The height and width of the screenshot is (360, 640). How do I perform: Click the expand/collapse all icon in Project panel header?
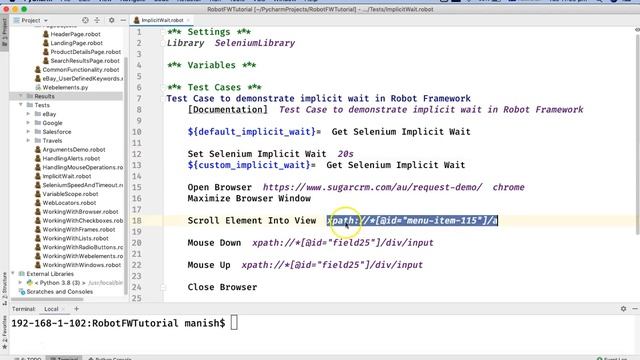[97, 20]
